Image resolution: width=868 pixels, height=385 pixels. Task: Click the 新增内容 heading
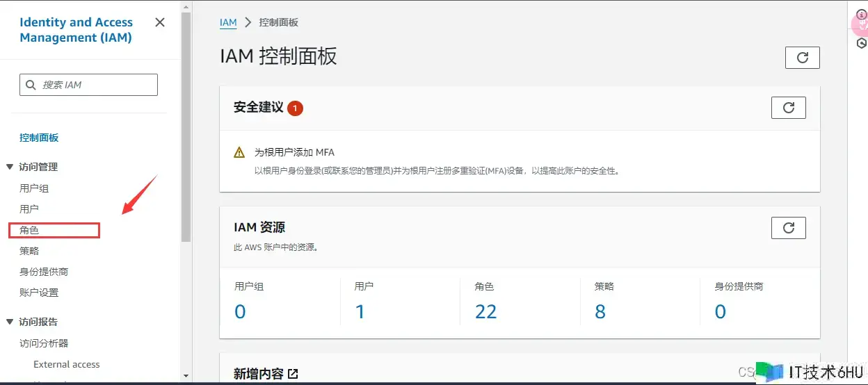(x=259, y=374)
